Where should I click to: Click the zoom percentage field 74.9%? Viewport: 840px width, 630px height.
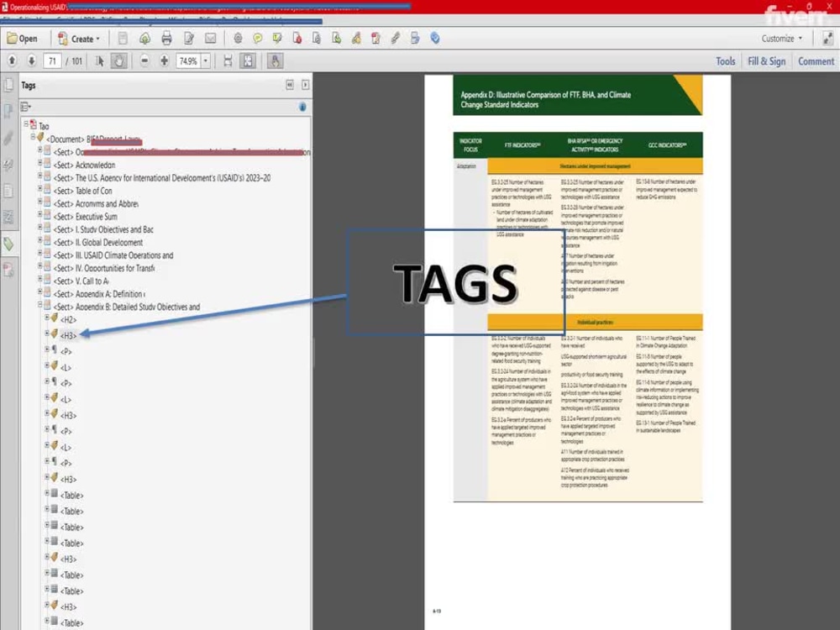coord(188,61)
